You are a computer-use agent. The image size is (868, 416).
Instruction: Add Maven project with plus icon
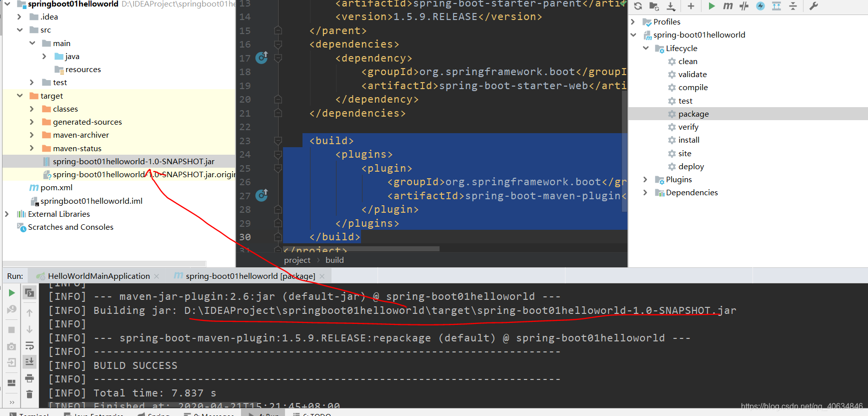click(x=691, y=6)
